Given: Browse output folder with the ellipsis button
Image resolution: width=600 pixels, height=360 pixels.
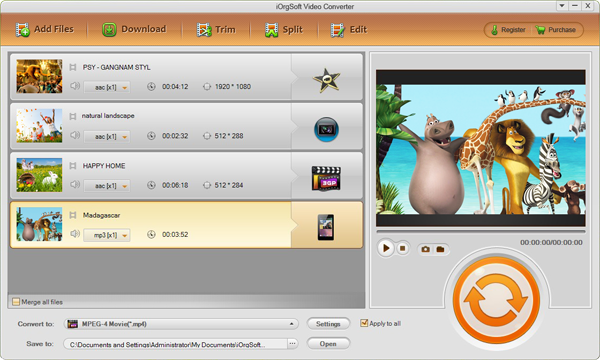Looking at the screenshot, I should click(x=292, y=344).
